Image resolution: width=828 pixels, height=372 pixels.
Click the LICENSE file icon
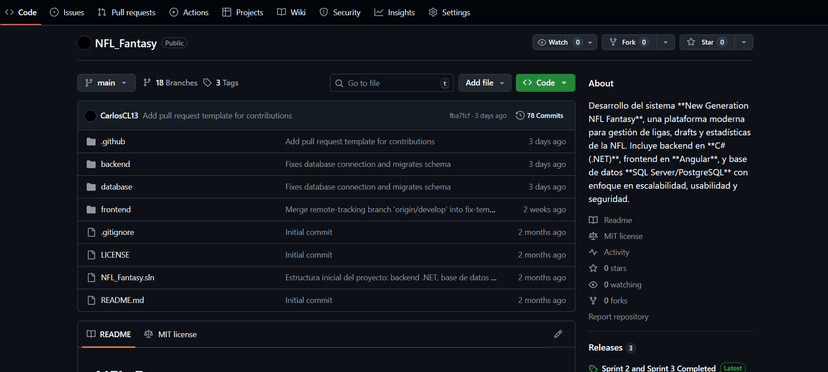(91, 255)
